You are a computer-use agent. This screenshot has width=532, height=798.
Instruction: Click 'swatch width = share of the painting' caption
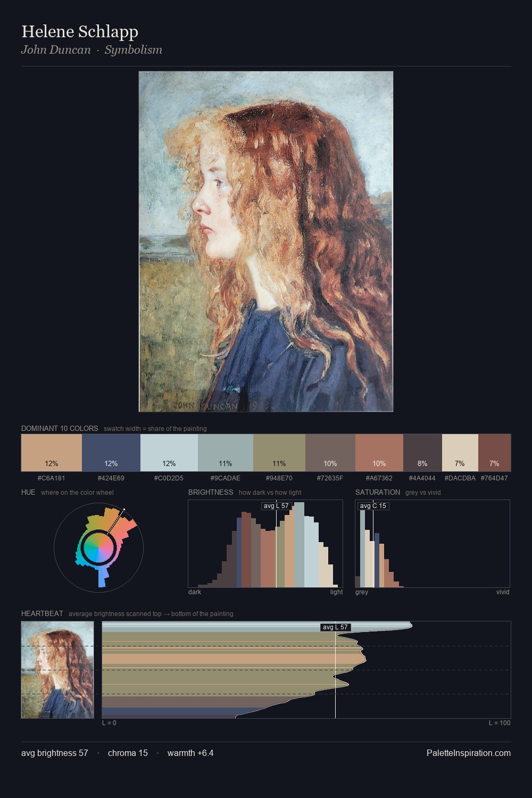[155, 429]
